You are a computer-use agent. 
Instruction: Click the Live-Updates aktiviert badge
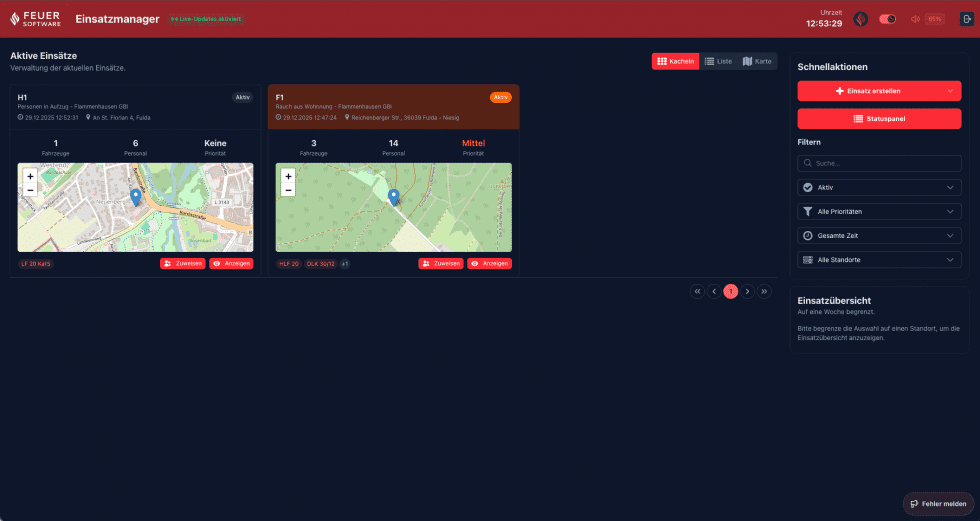point(206,19)
